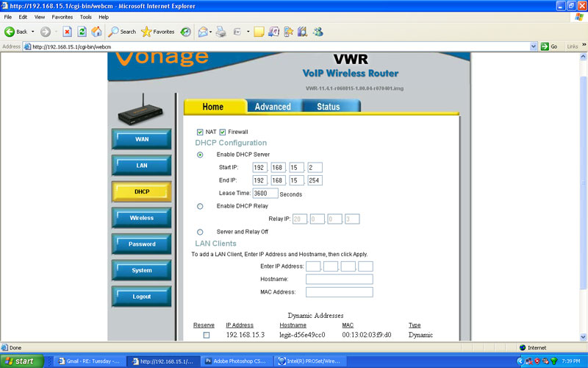The width and height of the screenshot is (588, 368).
Task: Open the Favorites menu
Action: (62, 17)
